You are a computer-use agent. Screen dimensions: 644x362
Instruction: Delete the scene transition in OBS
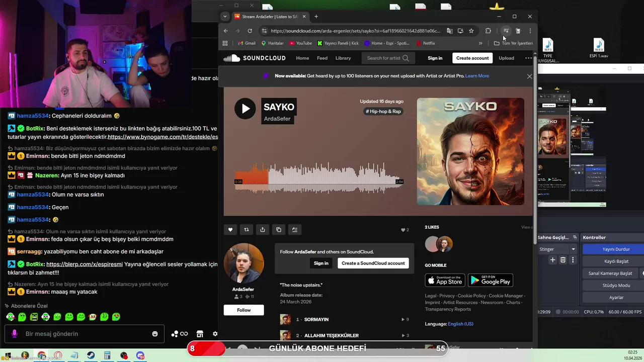pyautogui.click(x=563, y=260)
